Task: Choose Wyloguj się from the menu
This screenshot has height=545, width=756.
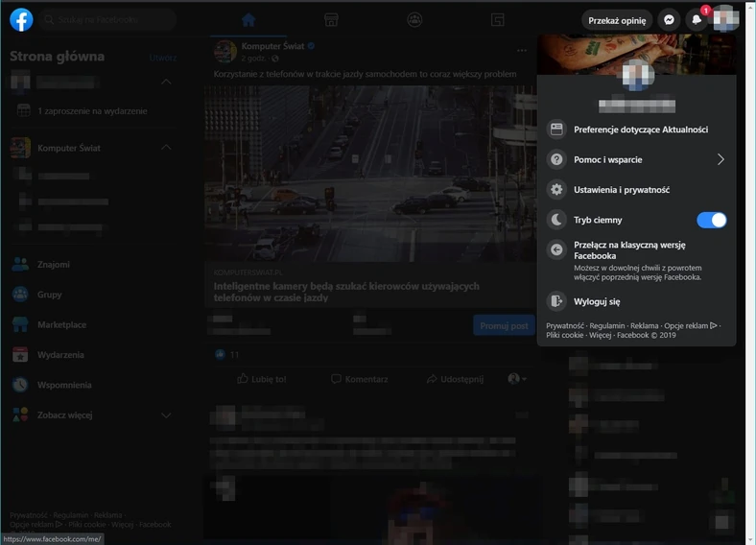Action: (636, 301)
